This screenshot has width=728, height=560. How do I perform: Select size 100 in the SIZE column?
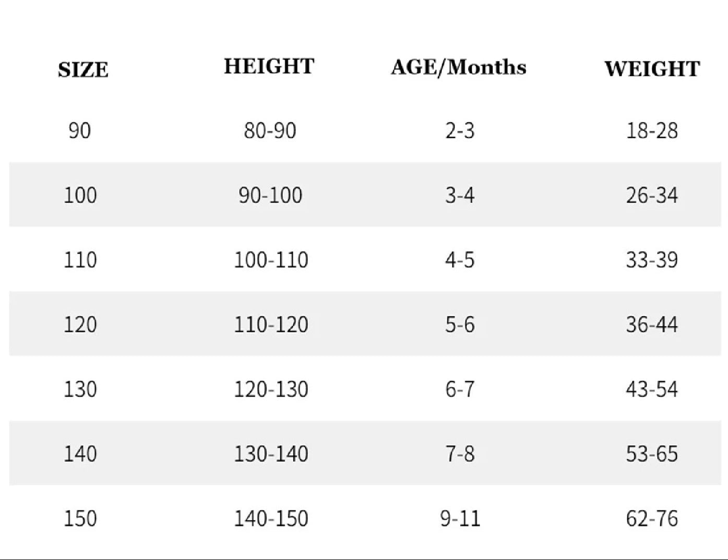[x=80, y=195]
